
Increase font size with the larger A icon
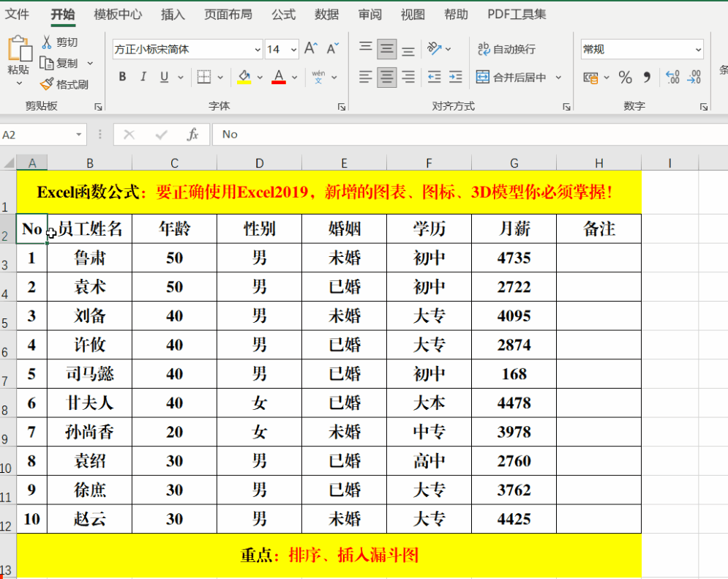tap(311, 48)
